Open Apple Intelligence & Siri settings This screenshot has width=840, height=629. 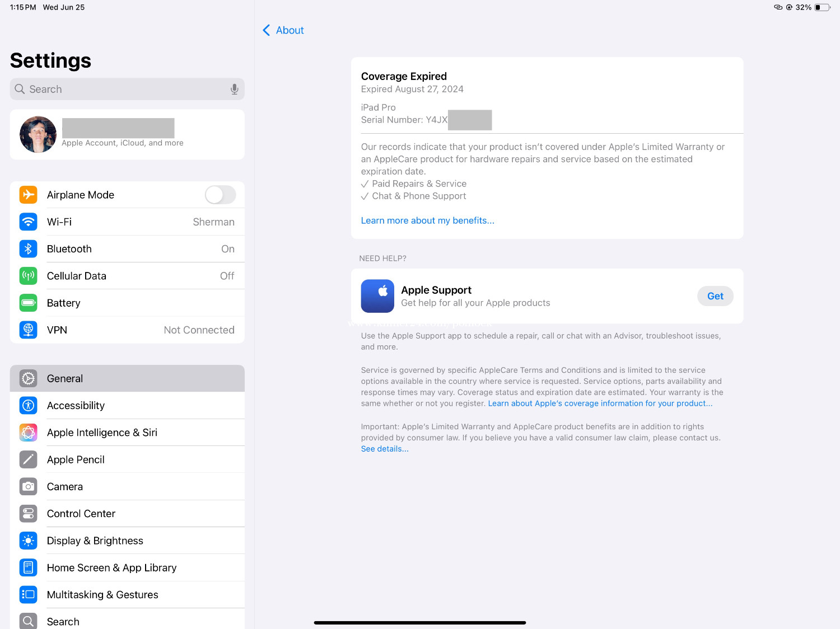pos(127,433)
